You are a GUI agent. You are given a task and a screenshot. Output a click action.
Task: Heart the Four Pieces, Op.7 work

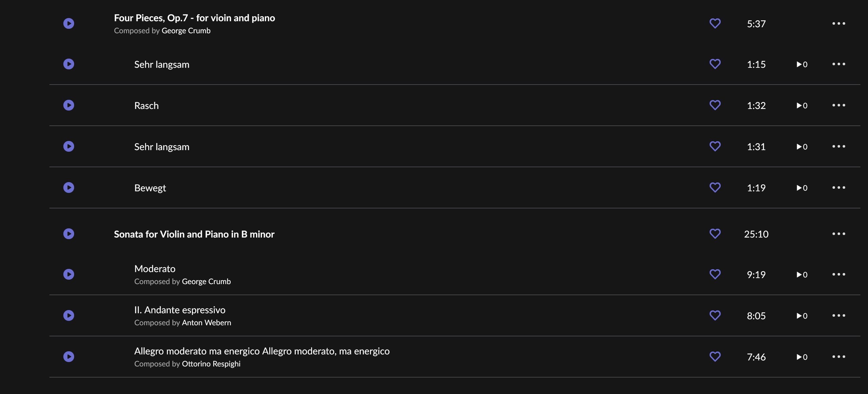(715, 23)
